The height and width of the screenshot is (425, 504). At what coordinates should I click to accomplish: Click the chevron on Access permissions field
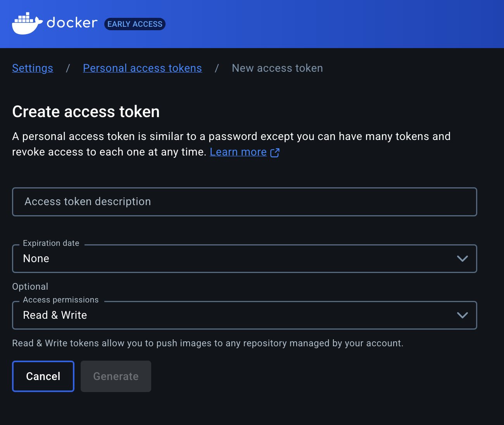(462, 315)
